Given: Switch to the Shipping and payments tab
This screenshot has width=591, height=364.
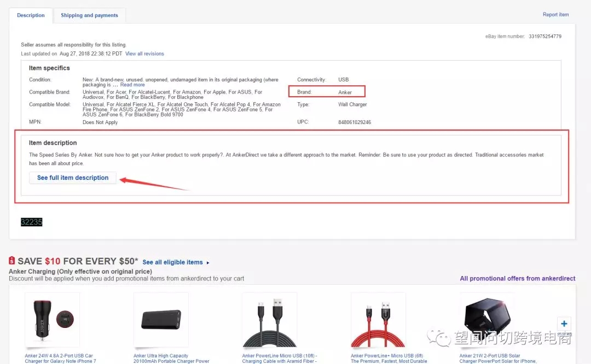Looking at the screenshot, I should tap(89, 15).
